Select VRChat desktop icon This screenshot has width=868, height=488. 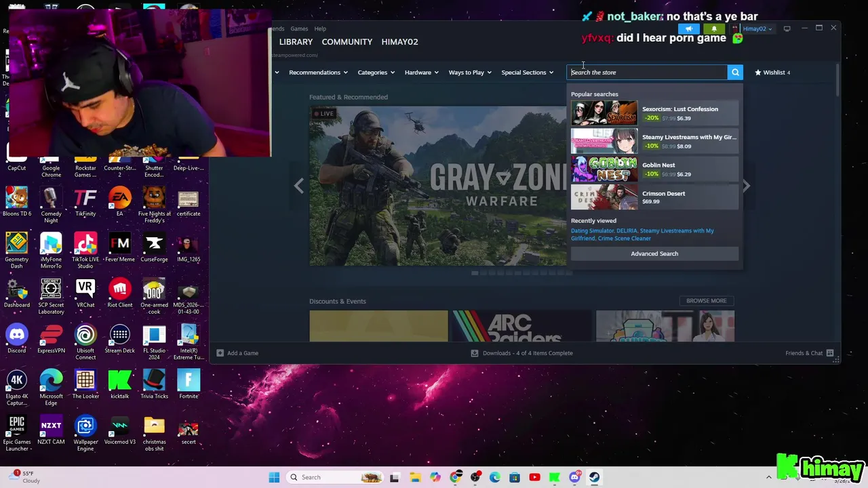(x=85, y=293)
